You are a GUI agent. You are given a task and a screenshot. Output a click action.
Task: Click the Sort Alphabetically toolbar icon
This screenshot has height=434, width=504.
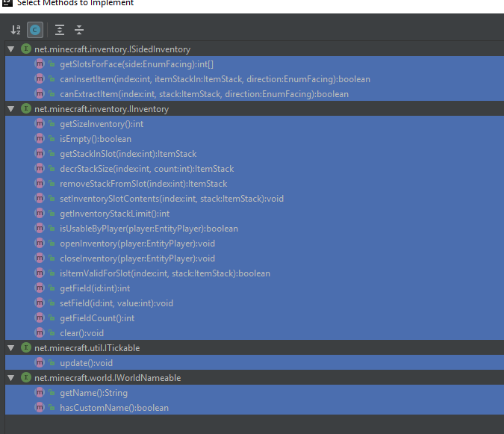pyautogui.click(x=16, y=30)
